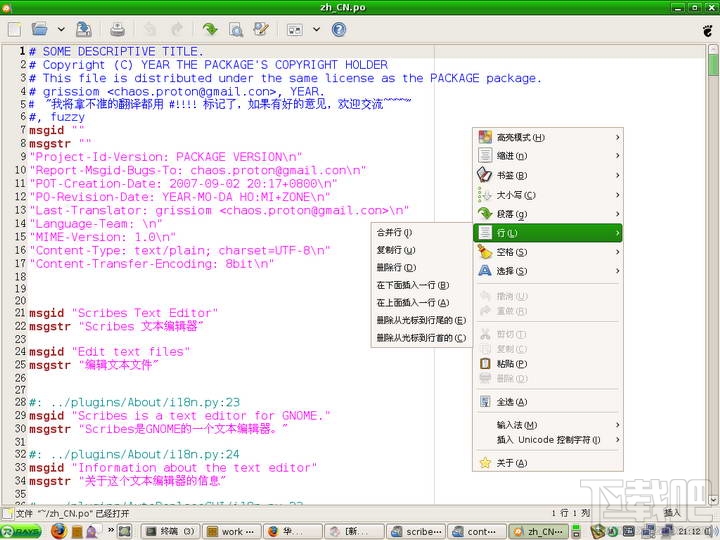This screenshot has height=540, width=720.
Task: Choose 合并行 (J) join lines
Action: tap(422, 232)
